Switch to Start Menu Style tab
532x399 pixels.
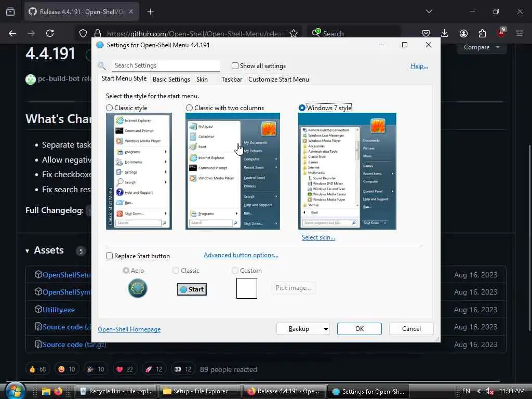pos(124,78)
